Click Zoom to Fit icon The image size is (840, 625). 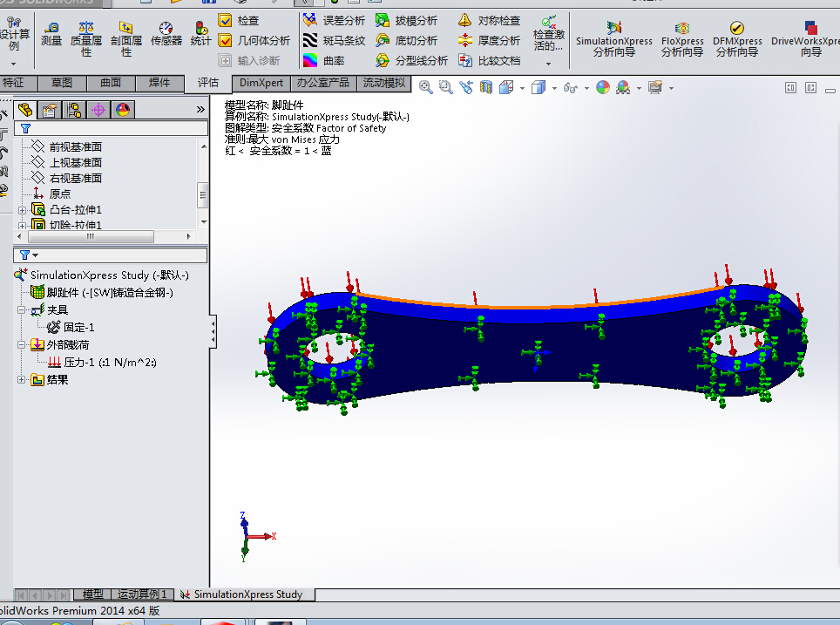click(x=426, y=87)
